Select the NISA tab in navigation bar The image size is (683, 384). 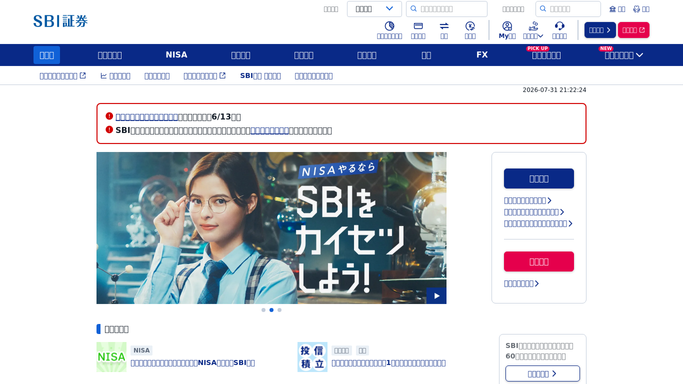(x=176, y=55)
